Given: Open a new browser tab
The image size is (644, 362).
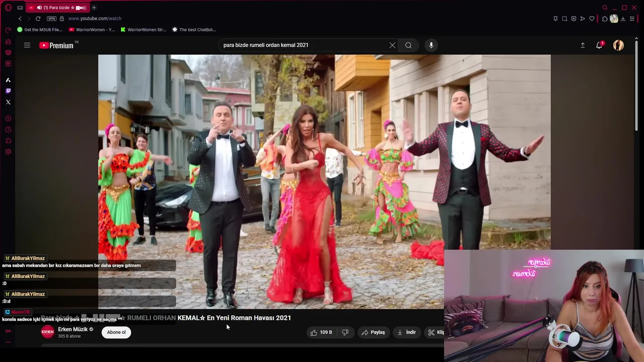Looking at the screenshot, I should pos(94,8).
